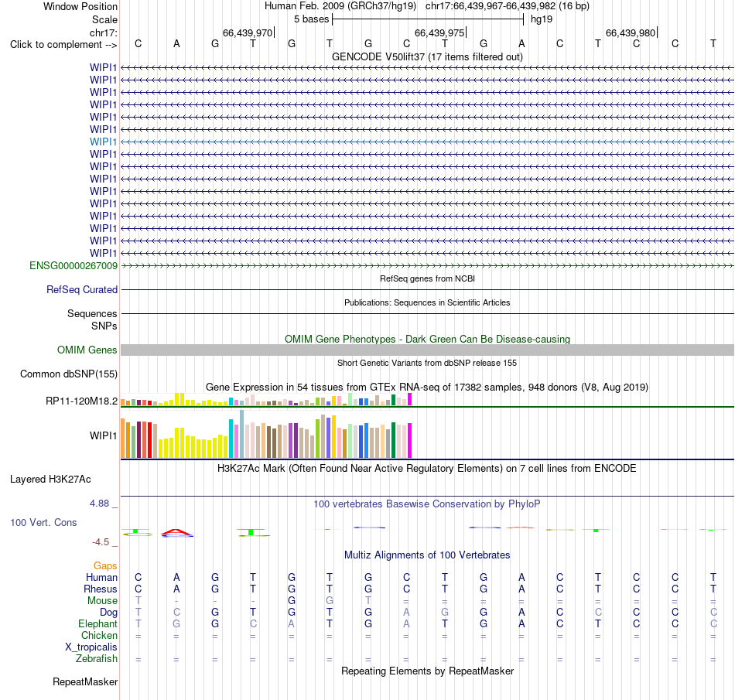Image resolution: width=735 pixels, height=700 pixels.
Task: Click the 'Human Feb. 2009 (GRCh37/hg19)' header text
Action: tap(340, 6)
